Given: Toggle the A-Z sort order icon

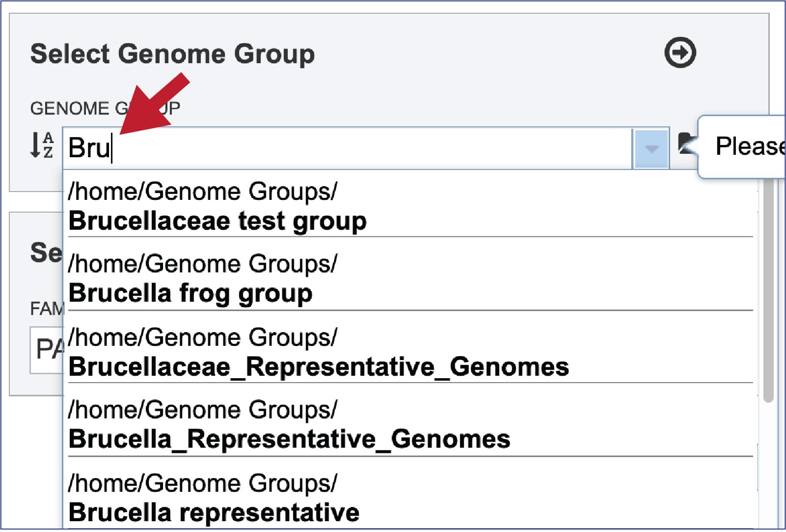Looking at the screenshot, I should click(x=42, y=145).
